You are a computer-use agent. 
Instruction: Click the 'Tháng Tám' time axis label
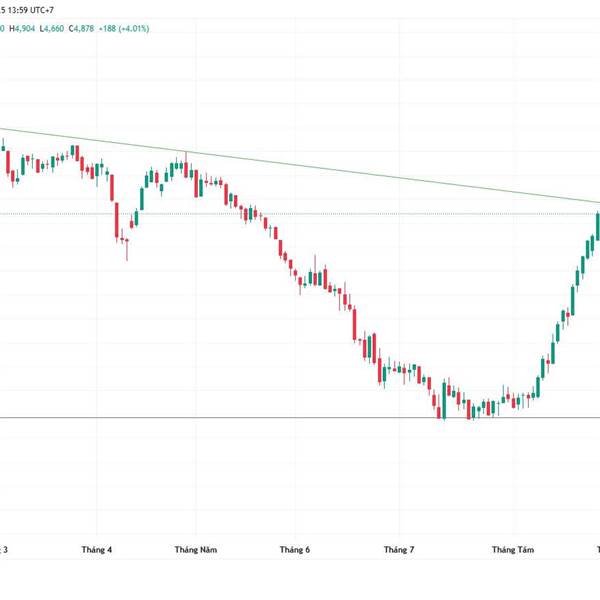(513, 549)
